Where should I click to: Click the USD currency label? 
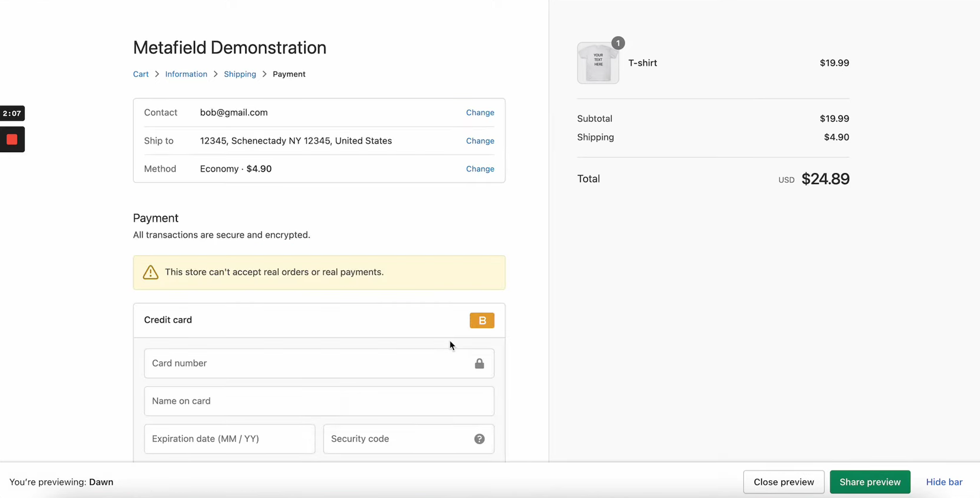[786, 180]
